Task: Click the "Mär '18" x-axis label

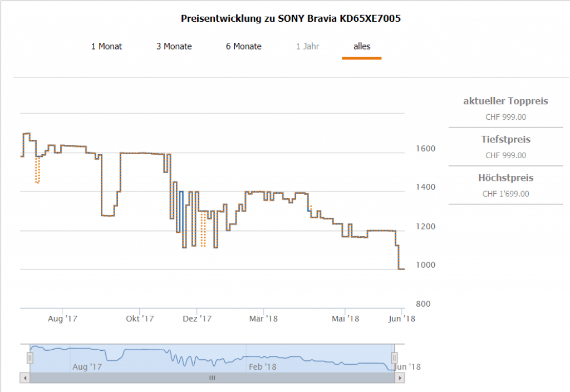Action: pyautogui.click(x=263, y=318)
